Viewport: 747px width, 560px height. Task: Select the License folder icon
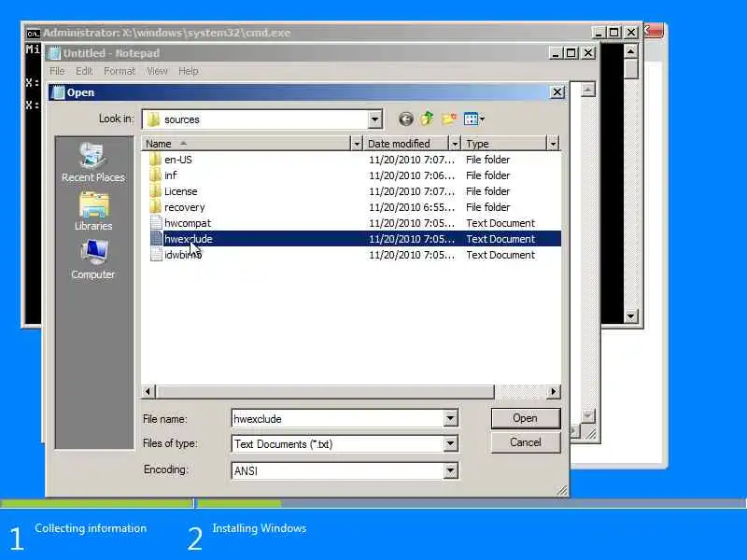155,191
